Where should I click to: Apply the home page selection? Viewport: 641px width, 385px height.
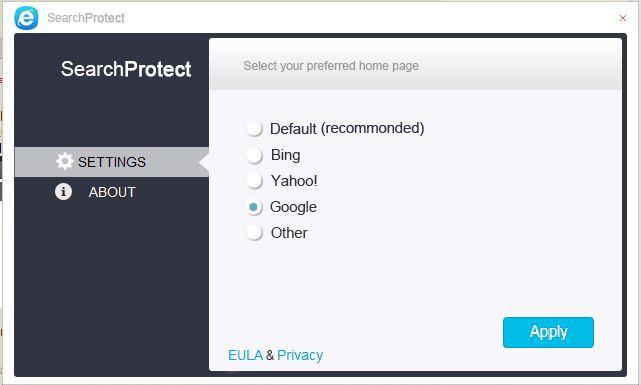point(548,332)
